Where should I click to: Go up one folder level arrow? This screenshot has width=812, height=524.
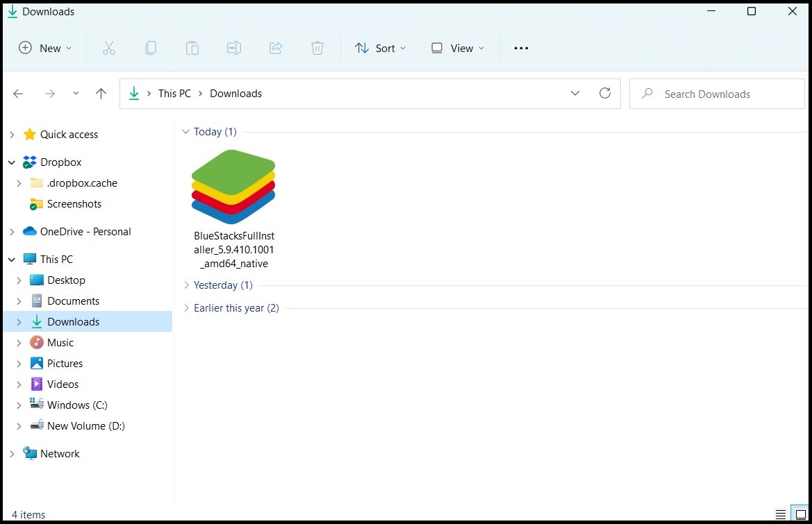pyautogui.click(x=101, y=94)
